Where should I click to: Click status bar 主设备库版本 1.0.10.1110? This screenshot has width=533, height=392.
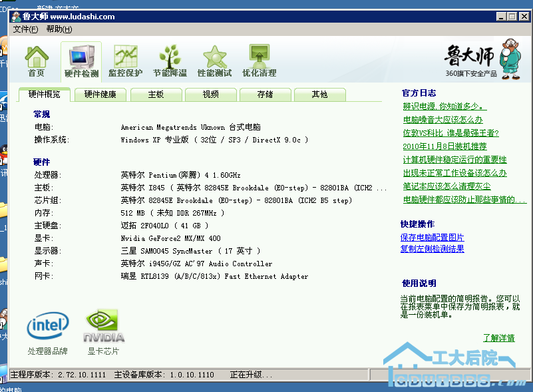tap(164, 375)
